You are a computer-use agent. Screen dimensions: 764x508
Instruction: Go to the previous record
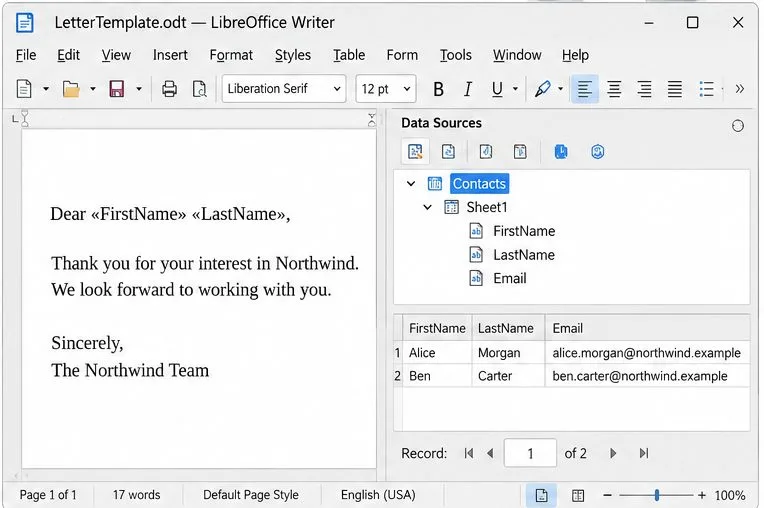pyautogui.click(x=490, y=453)
